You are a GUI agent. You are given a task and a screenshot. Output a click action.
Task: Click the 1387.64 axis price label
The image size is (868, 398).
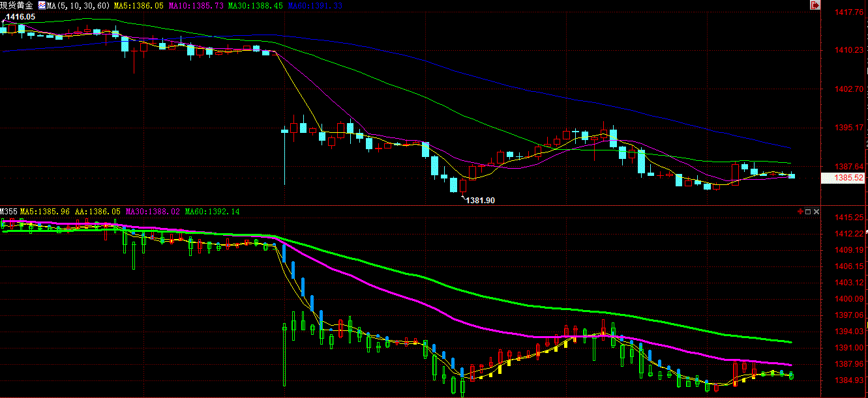850,167
